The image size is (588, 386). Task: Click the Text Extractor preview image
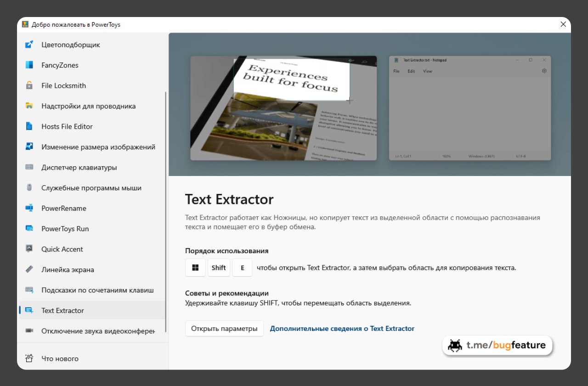click(x=283, y=108)
